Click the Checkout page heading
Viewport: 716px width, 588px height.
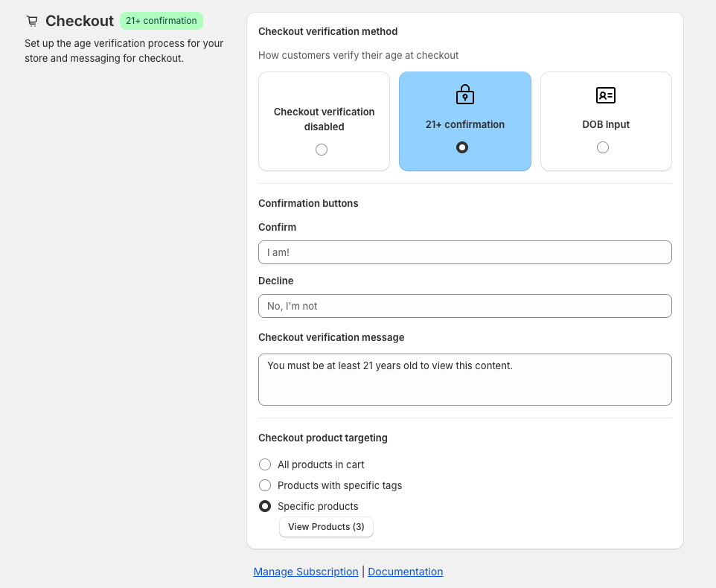click(80, 21)
